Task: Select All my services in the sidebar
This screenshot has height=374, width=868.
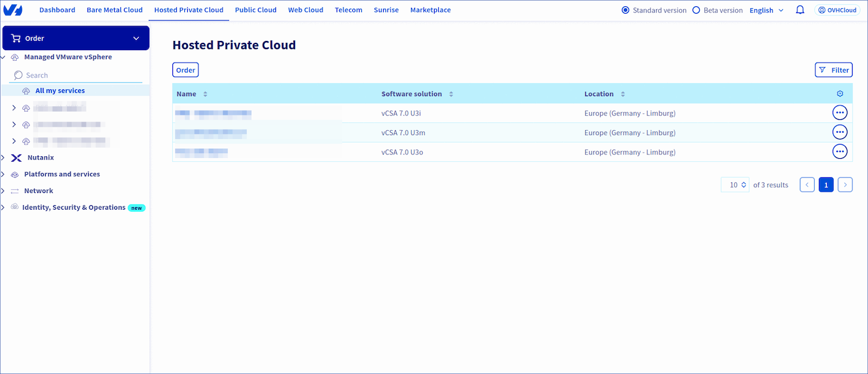Action: pos(60,90)
